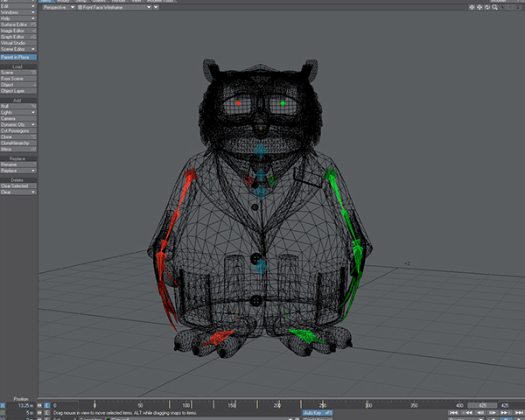Click the Object Layer load button
The width and height of the screenshot is (525, 420).
pos(18,91)
